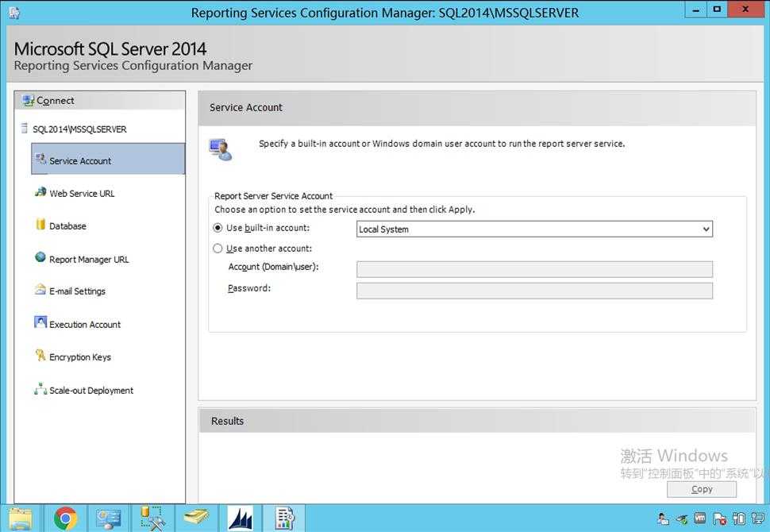Click the server icon beside SQL2014\MSSQLSERVER
This screenshot has width=770, height=532.
coord(24,128)
